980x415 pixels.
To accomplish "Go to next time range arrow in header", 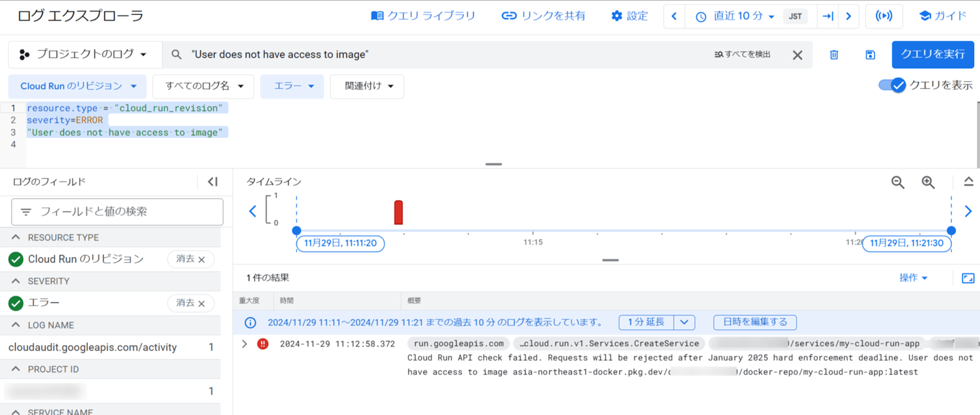I will [x=849, y=16].
